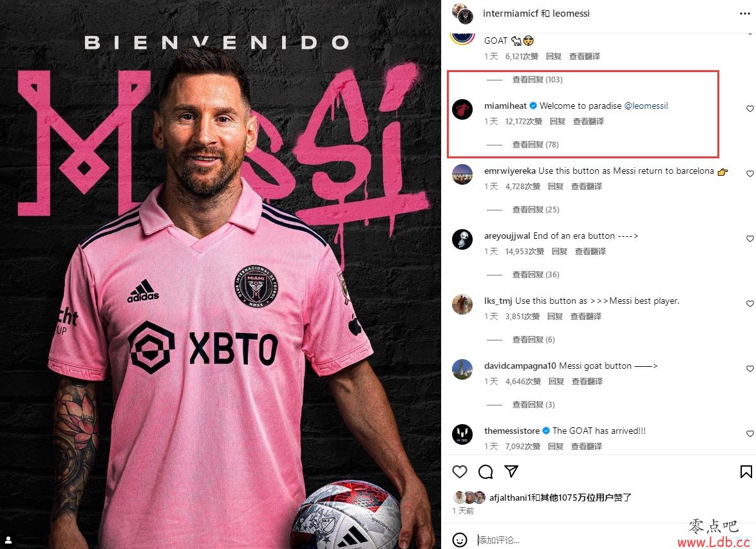Expand 查看回复 (78) under miamiheat comment
Screen dimensions: 756x549
click(535, 145)
